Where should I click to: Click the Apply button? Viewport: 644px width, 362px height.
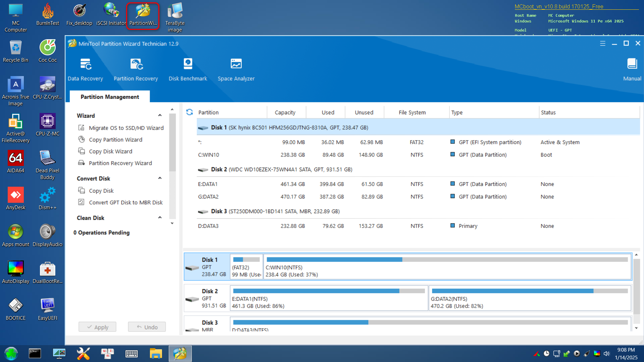pyautogui.click(x=97, y=327)
